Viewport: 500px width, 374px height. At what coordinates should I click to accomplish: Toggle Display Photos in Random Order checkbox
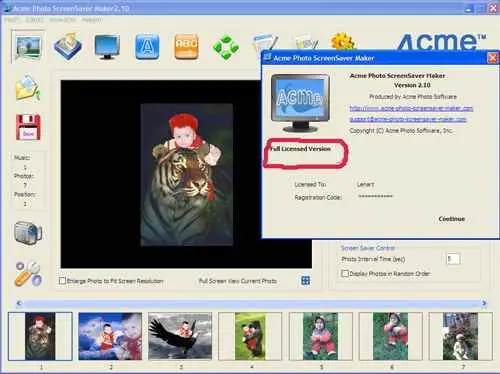pyautogui.click(x=345, y=273)
